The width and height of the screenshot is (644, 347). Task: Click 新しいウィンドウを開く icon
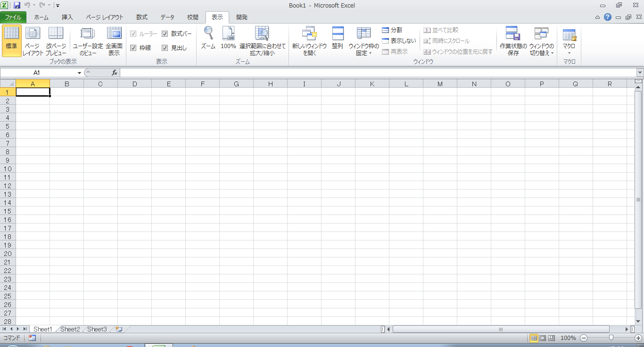click(309, 34)
